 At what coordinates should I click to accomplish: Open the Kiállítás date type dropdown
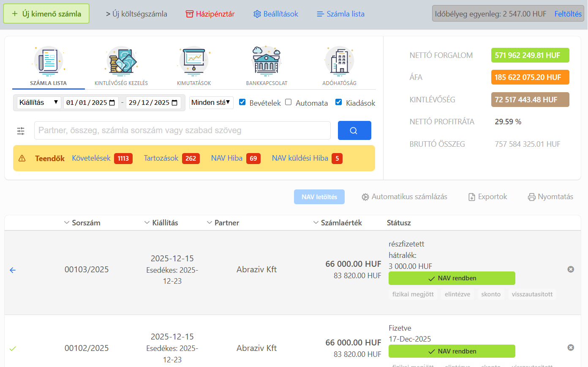(x=39, y=103)
